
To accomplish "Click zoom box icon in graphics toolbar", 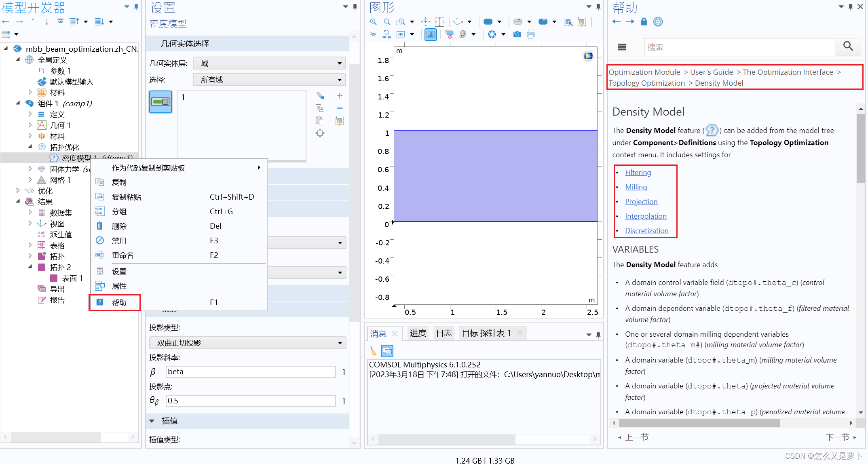I will click(x=401, y=22).
